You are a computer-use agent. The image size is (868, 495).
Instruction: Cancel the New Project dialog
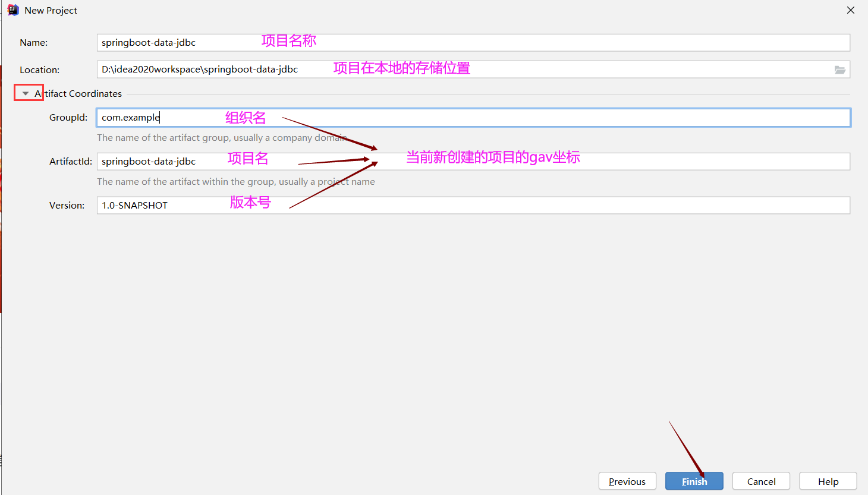click(x=761, y=481)
